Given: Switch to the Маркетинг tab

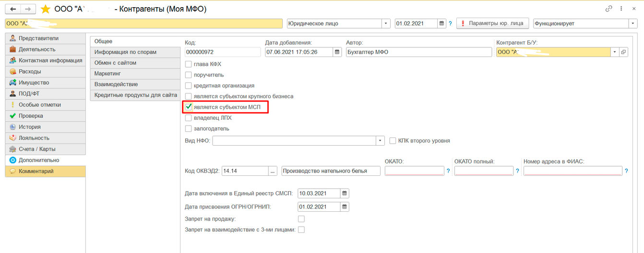Looking at the screenshot, I should 135,74.
